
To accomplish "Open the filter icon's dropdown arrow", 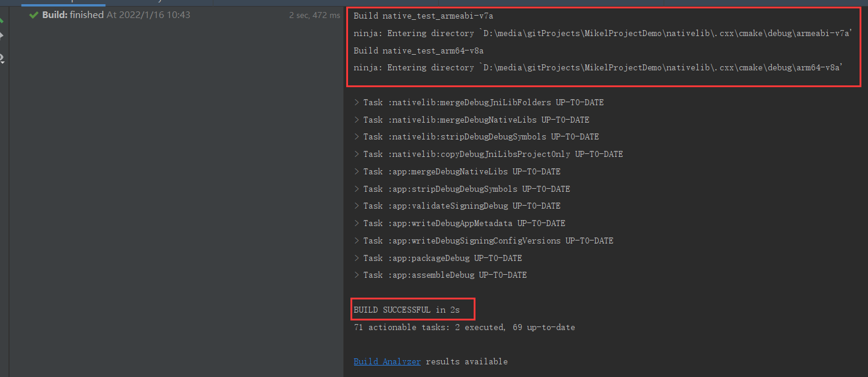I will 3,63.
